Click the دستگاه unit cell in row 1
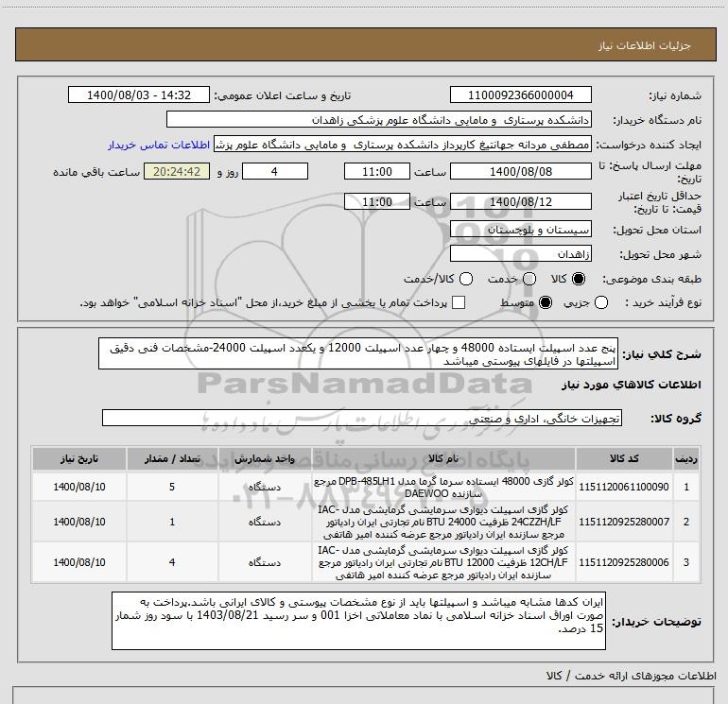The image size is (728, 704). click(x=265, y=487)
